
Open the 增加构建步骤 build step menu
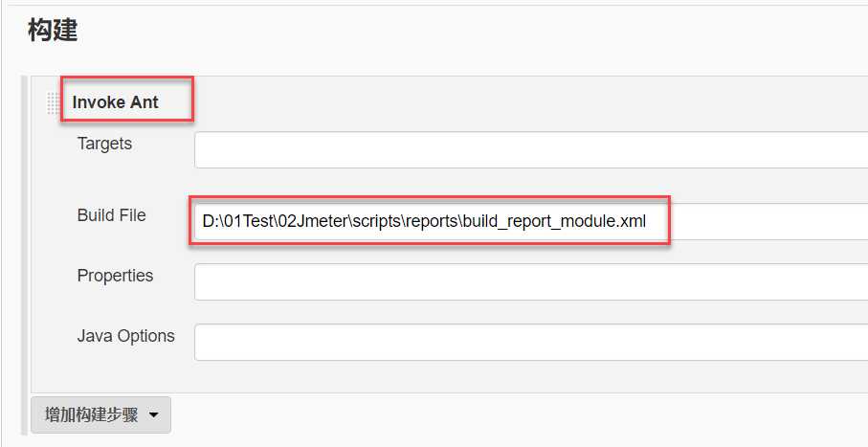tap(100, 415)
